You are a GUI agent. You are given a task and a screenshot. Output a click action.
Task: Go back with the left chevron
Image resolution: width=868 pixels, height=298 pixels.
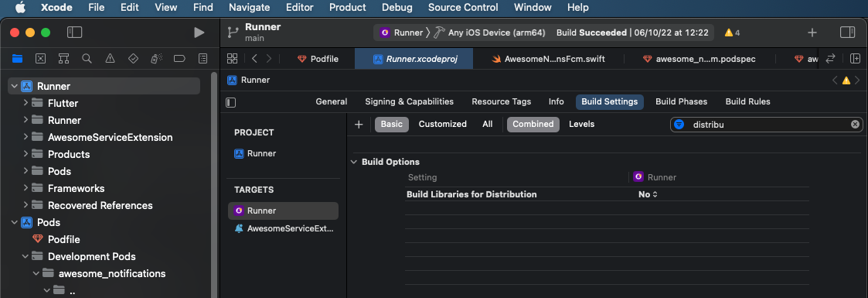pos(254,59)
